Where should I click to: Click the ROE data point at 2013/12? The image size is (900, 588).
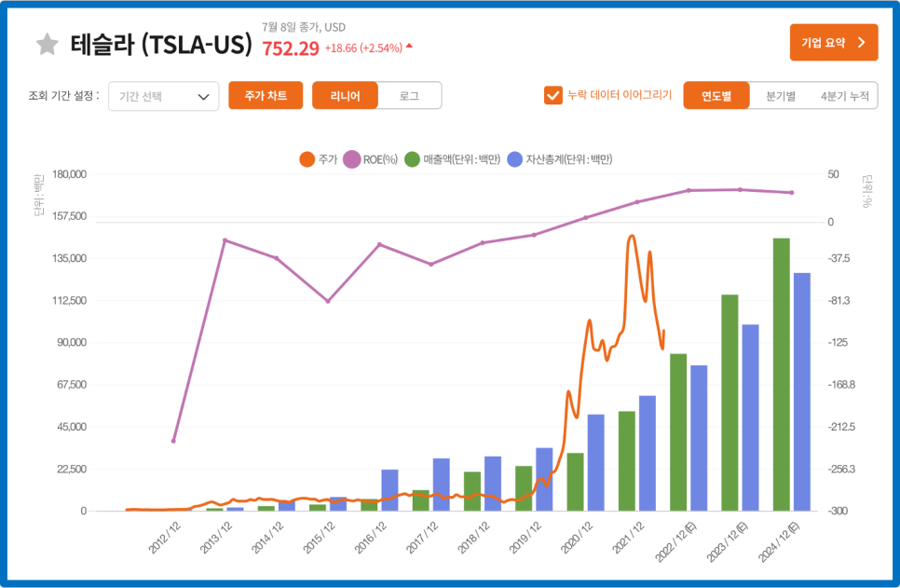click(x=225, y=240)
